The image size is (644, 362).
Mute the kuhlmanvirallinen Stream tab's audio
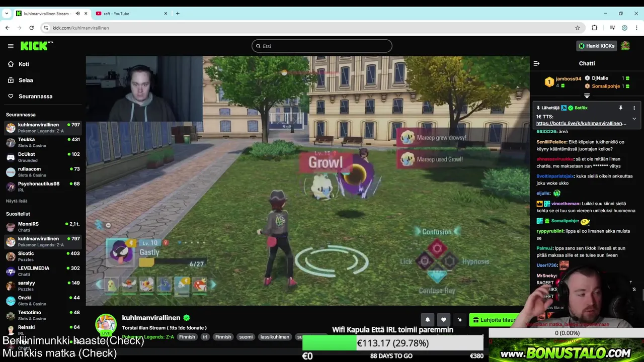[x=77, y=14]
